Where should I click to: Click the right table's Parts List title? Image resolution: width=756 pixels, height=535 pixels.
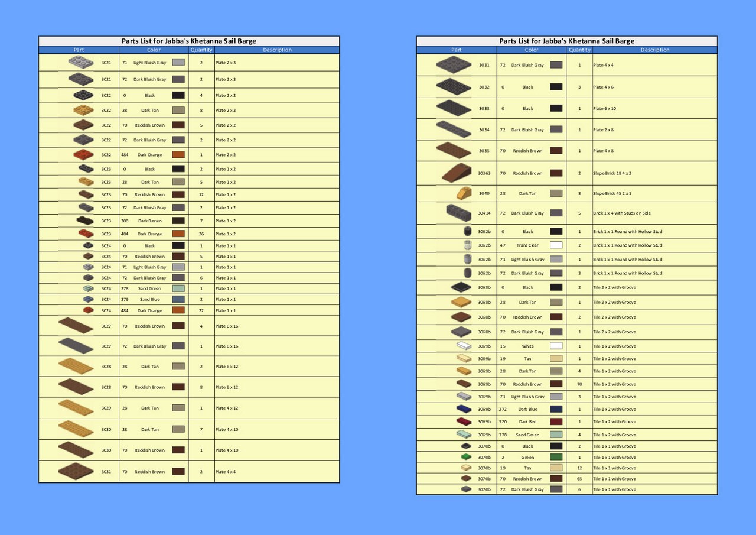pos(567,41)
